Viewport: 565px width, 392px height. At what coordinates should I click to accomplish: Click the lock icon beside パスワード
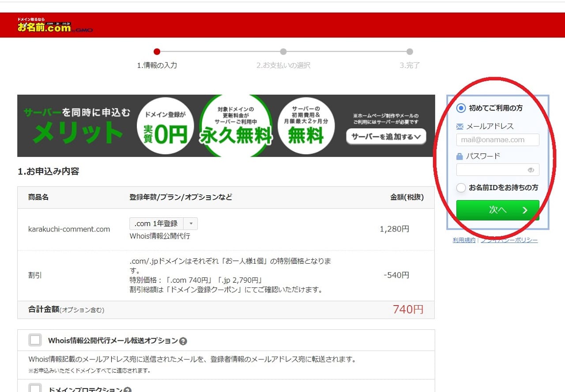(x=460, y=156)
